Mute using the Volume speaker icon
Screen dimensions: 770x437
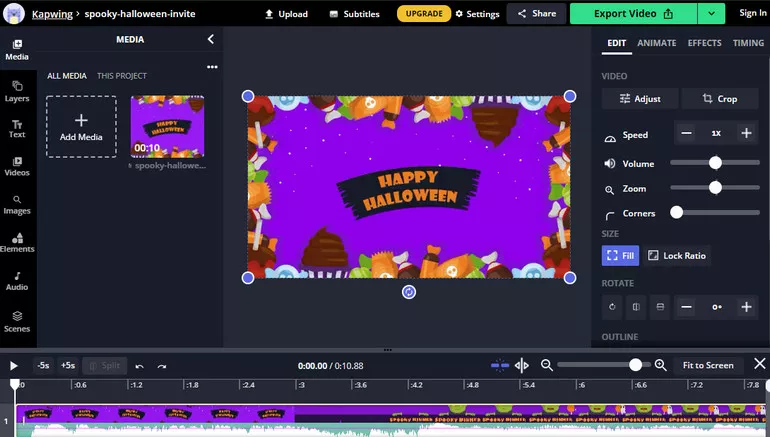tap(610, 164)
